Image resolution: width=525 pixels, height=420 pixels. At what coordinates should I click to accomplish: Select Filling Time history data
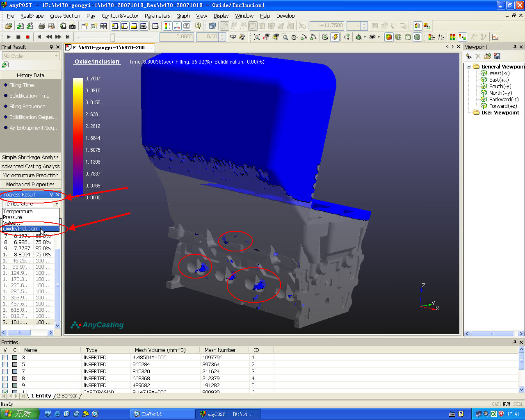(x=22, y=85)
